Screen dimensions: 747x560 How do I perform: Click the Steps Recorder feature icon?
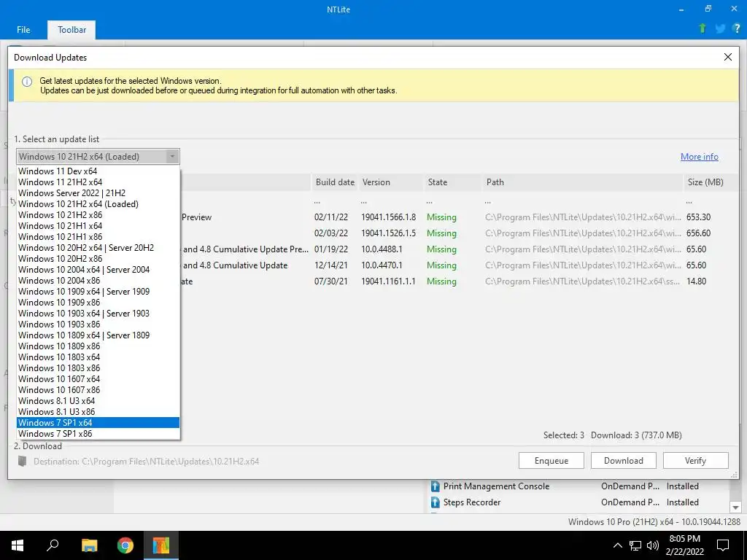tap(435, 502)
